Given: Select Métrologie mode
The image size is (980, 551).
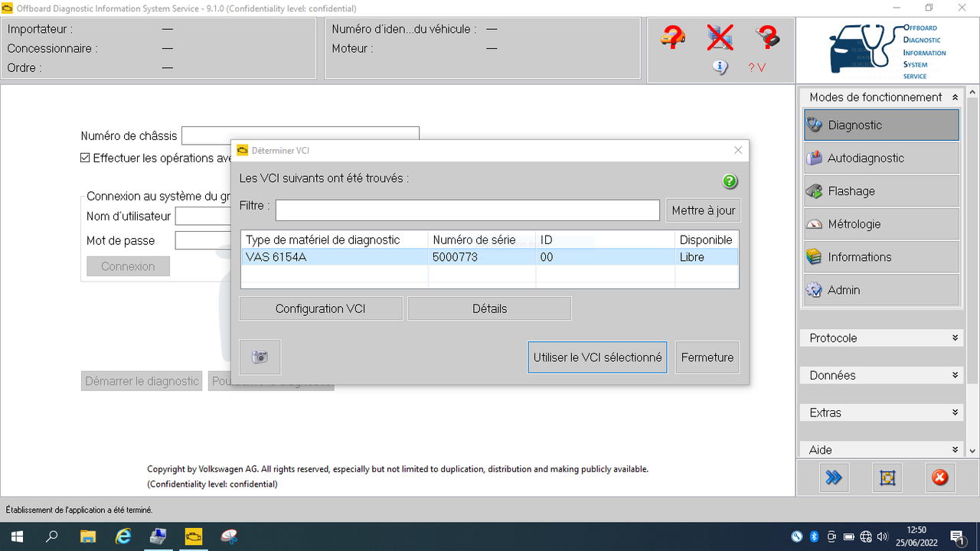Looking at the screenshot, I should tap(881, 223).
